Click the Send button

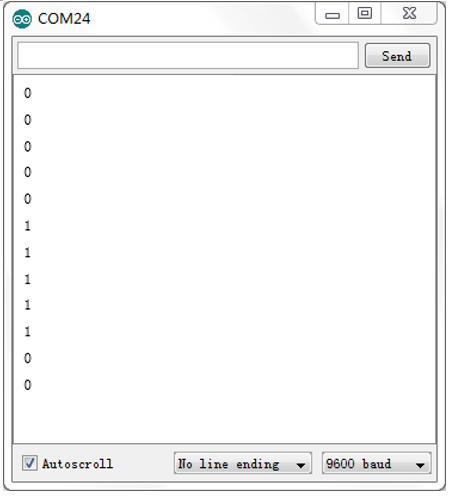[397, 56]
